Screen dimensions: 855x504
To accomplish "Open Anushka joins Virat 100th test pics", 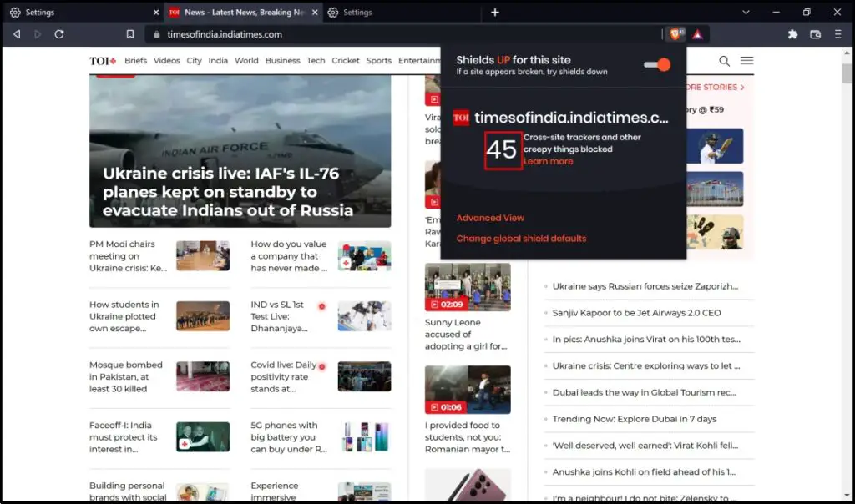I will [646, 340].
